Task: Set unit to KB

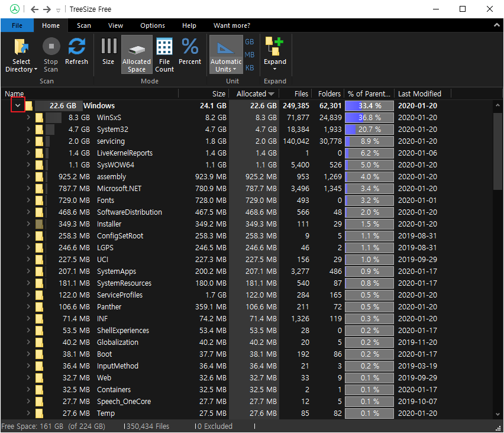Action: 250,68
